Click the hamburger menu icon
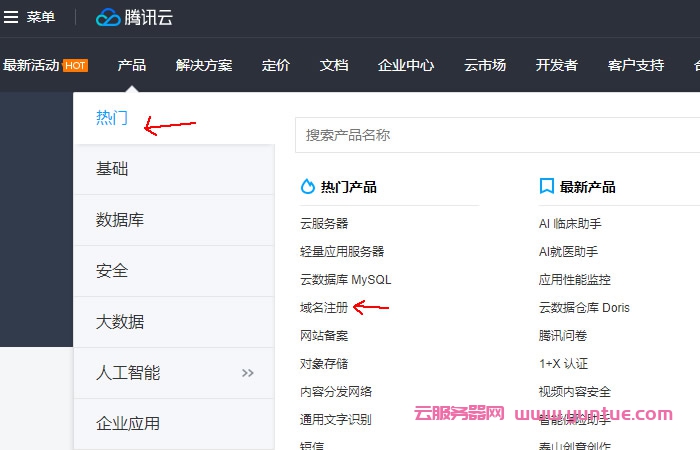Screen dimensions: 700x450 [12, 17]
